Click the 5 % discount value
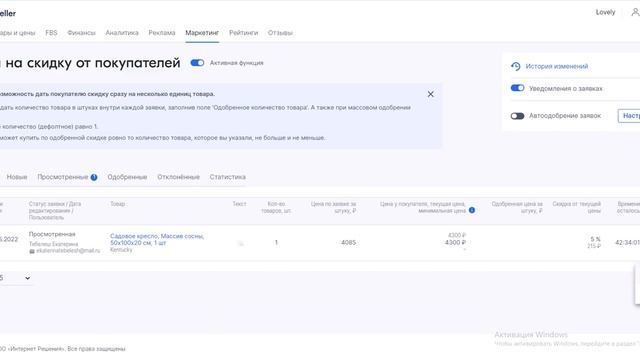Screen dimensions: 640x360 [x=596, y=239]
